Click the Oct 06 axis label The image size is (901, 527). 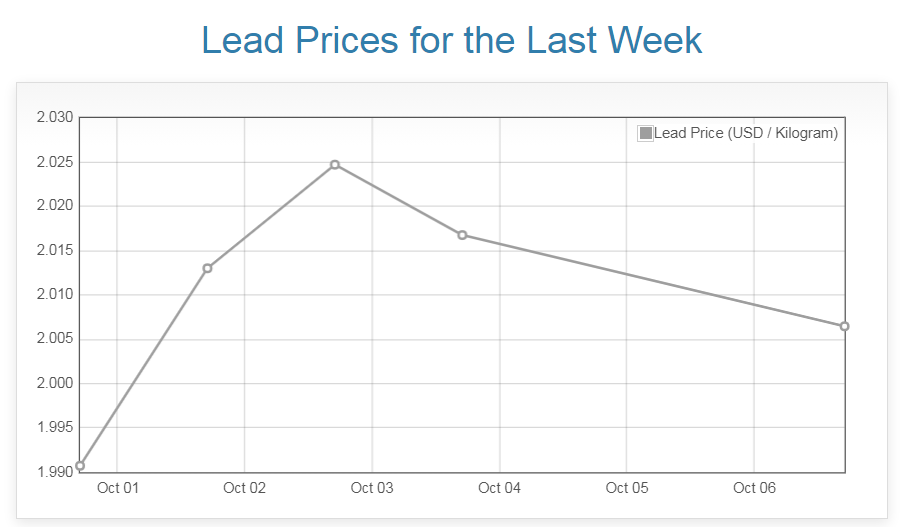(754, 488)
